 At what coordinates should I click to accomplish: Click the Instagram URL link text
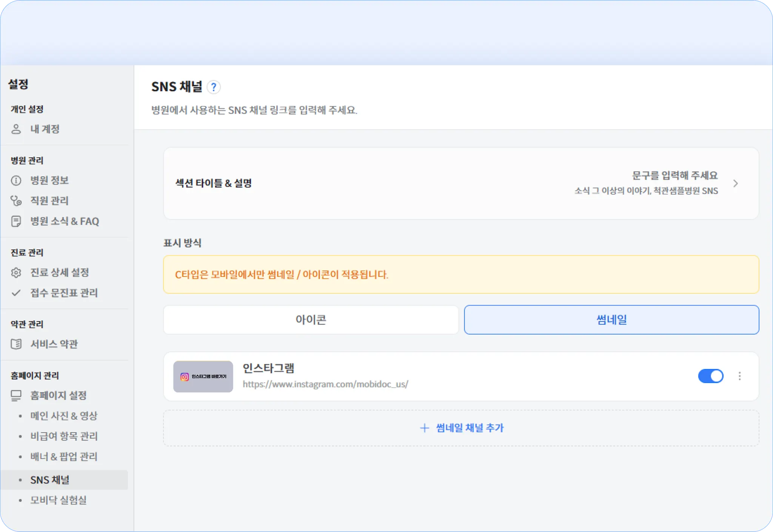point(325,384)
